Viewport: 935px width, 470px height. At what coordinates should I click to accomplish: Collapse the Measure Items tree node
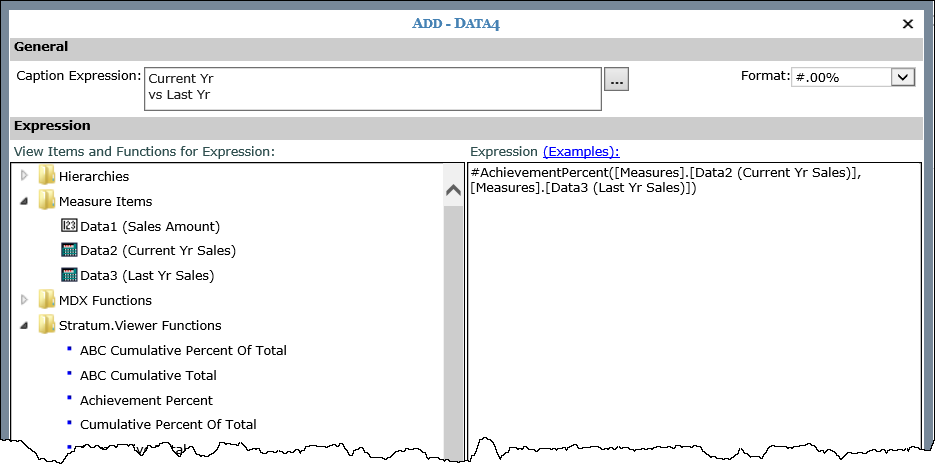tap(25, 201)
